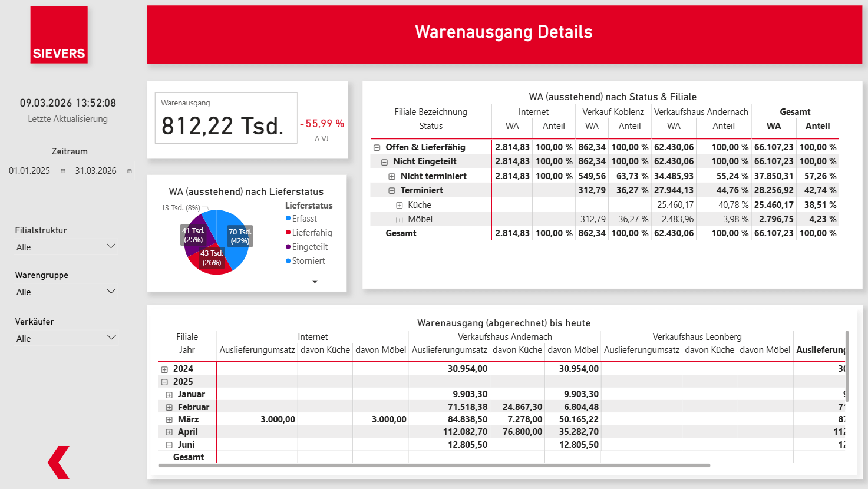868x489 pixels.
Task: Click the Internet header in the upper table
Action: (533, 112)
